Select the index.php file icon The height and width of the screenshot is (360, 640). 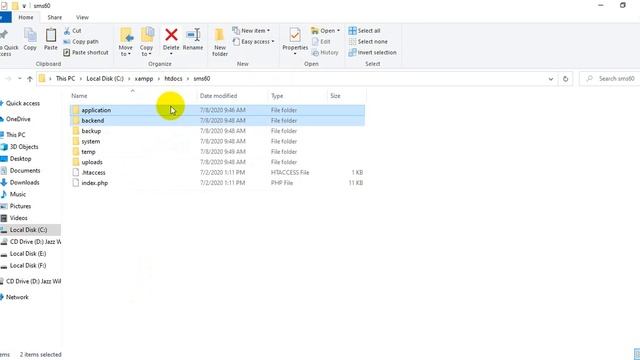coord(76,183)
